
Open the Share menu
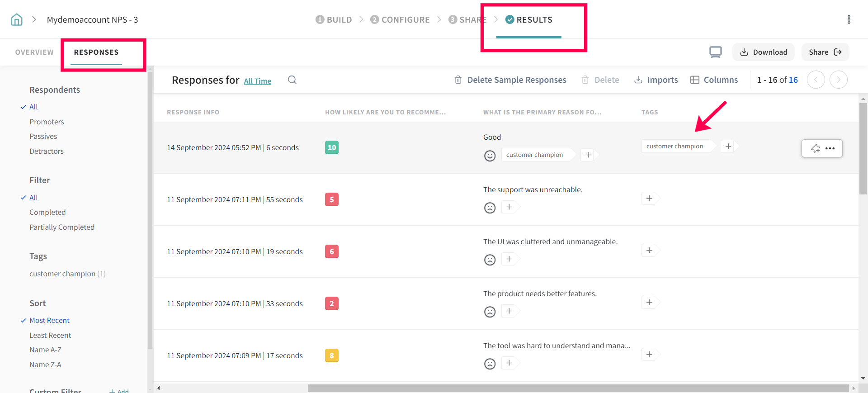pyautogui.click(x=825, y=52)
